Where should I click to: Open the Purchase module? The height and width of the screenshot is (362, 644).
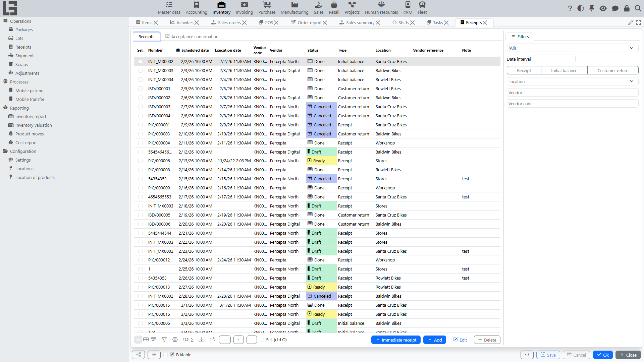pos(267,8)
